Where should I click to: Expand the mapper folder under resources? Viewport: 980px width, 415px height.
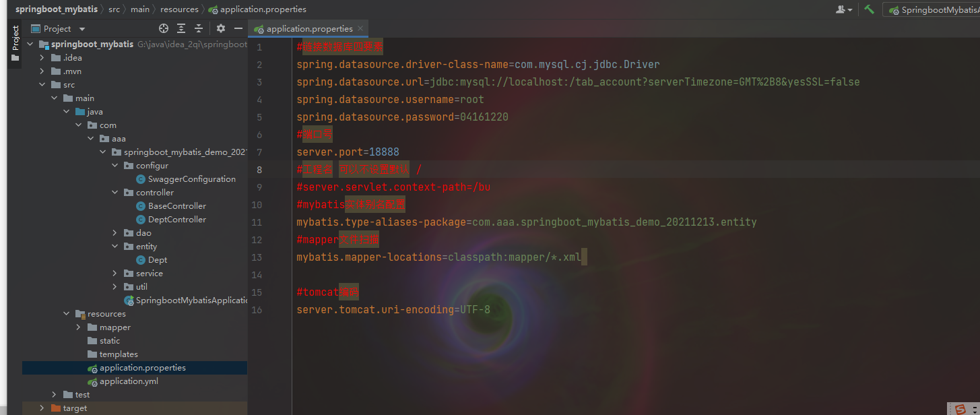coord(78,327)
